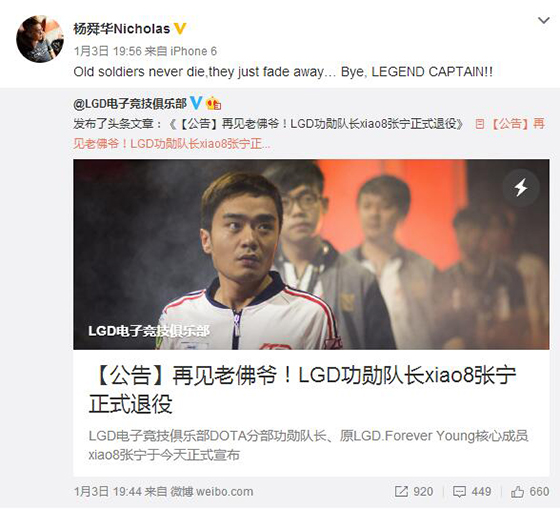Open the 1月3日 19:56 post timestamp
This screenshot has height=509, width=560.
(x=108, y=51)
